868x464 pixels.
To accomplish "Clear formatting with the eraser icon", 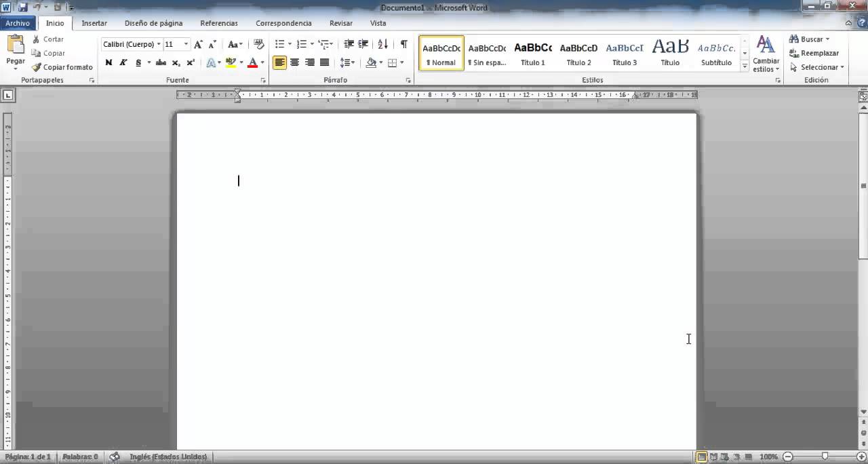I will pos(258,44).
